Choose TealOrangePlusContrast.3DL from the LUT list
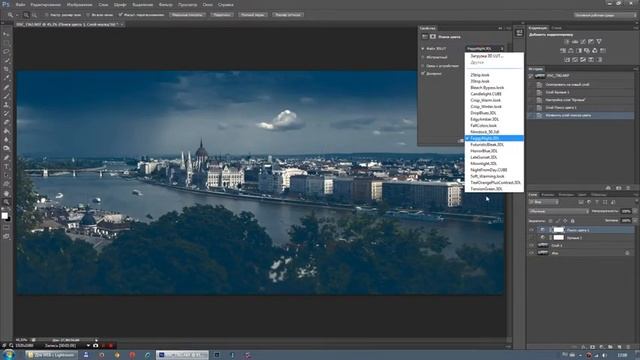The width and height of the screenshot is (640, 360). (496, 182)
